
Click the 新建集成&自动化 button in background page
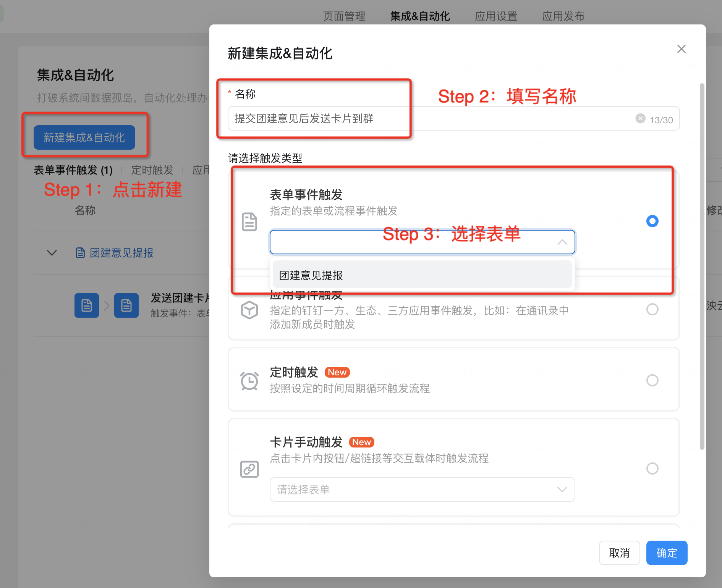tap(84, 137)
